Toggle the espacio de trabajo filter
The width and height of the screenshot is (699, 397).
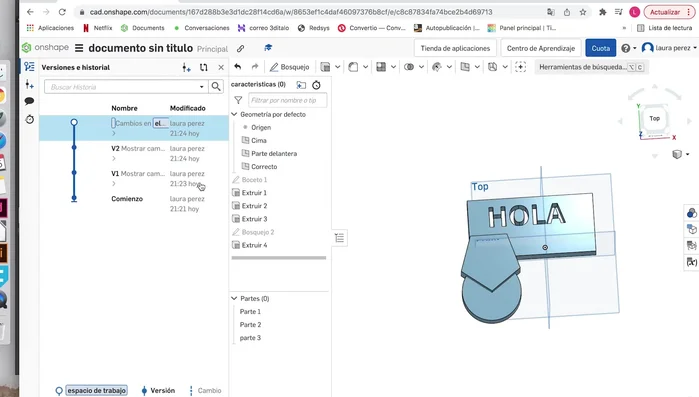coord(91,390)
